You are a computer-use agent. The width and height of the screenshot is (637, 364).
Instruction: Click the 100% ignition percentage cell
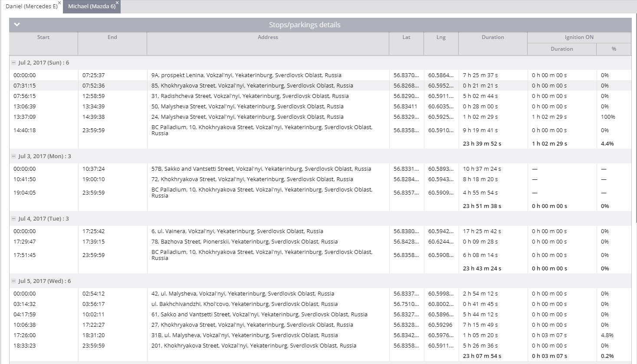[x=608, y=117]
